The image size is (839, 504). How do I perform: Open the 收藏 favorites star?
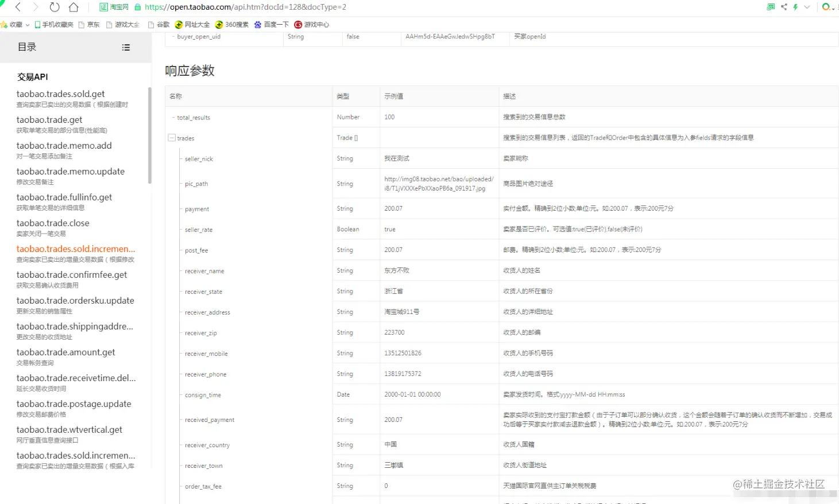point(3,25)
